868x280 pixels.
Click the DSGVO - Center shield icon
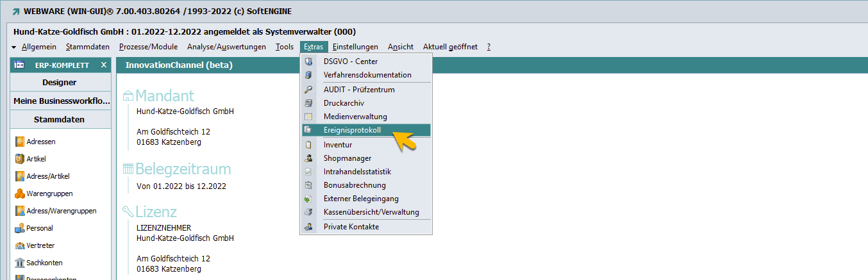coord(309,62)
